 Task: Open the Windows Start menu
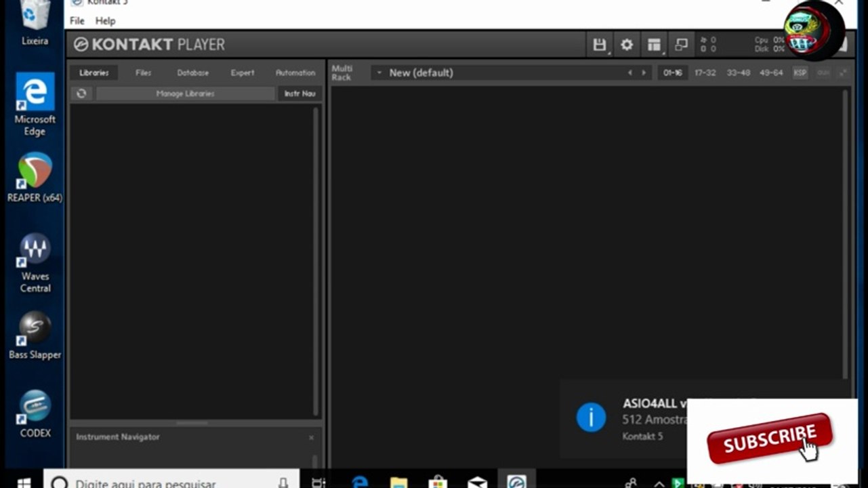click(23, 483)
